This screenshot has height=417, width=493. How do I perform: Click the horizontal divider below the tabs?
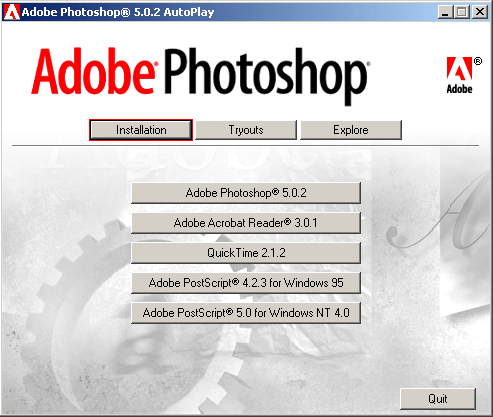click(245, 146)
